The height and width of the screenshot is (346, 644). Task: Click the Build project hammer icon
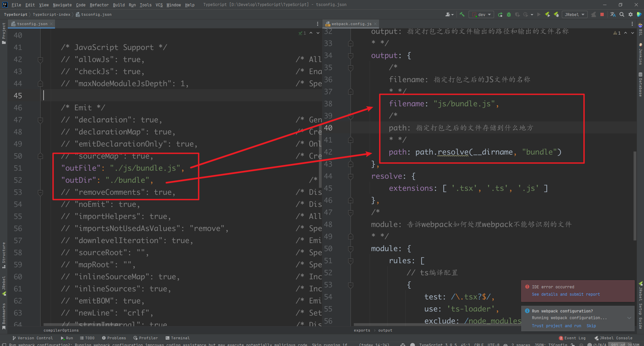(x=462, y=14)
